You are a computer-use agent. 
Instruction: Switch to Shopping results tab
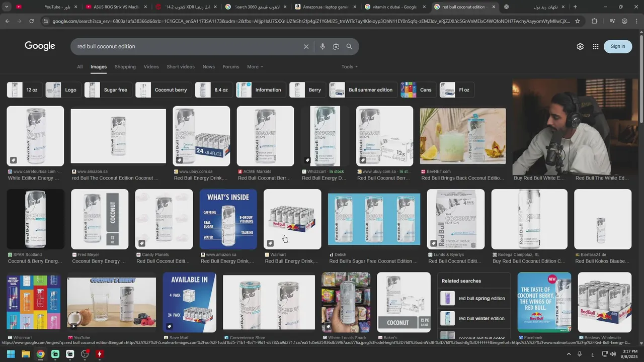(x=125, y=67)
